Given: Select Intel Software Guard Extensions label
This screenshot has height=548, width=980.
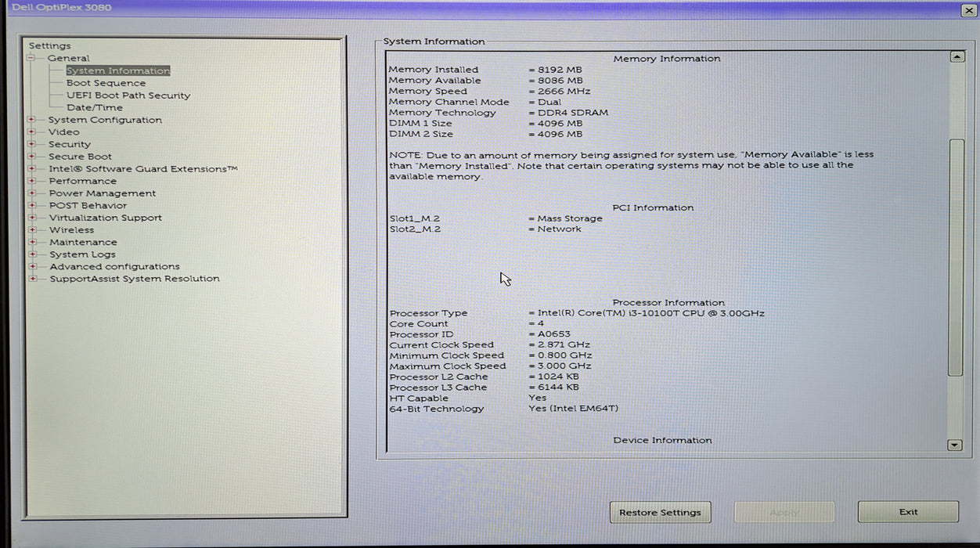Looking at the screenshot, I should point(142,169).
